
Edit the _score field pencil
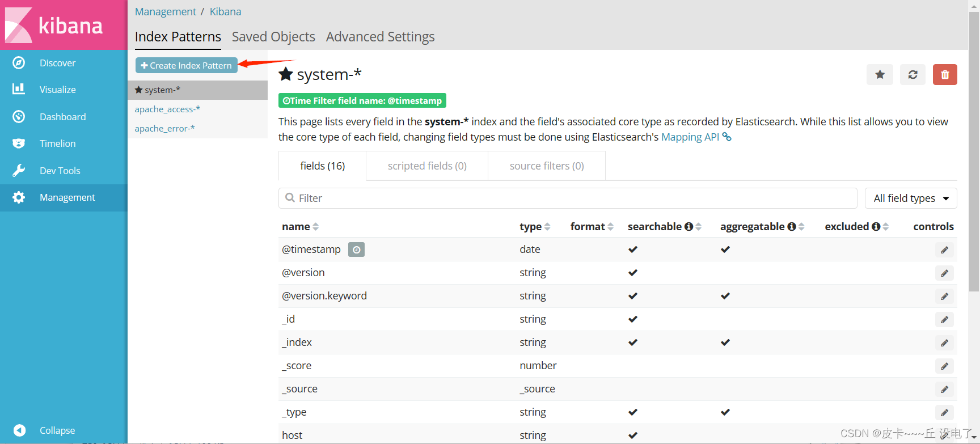(944, 366)
